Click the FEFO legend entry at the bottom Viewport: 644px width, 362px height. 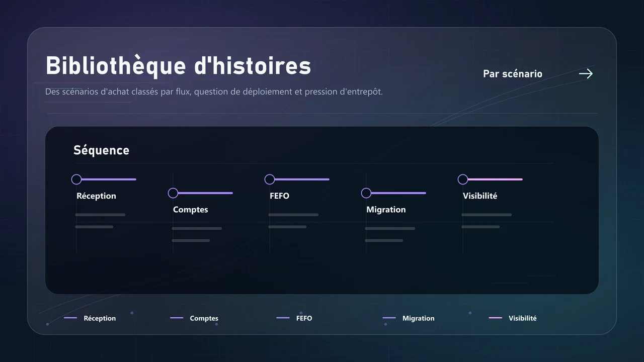(x=294, y=318)
